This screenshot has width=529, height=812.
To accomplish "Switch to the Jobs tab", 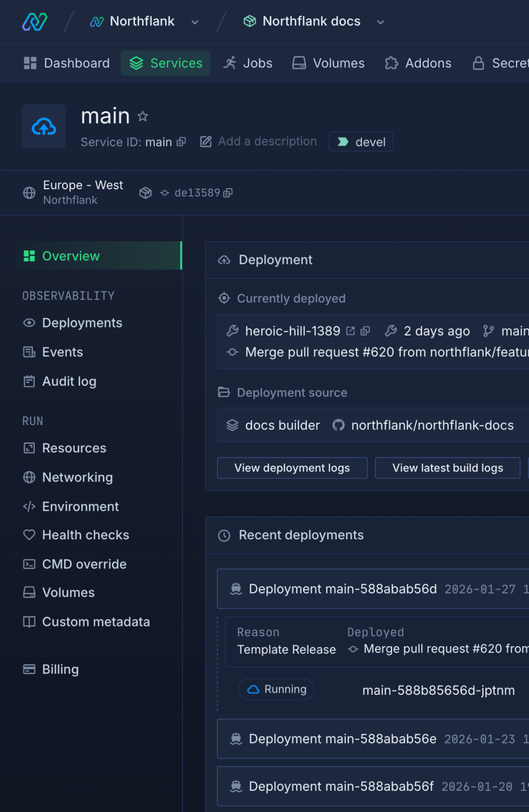I will 247,63.
